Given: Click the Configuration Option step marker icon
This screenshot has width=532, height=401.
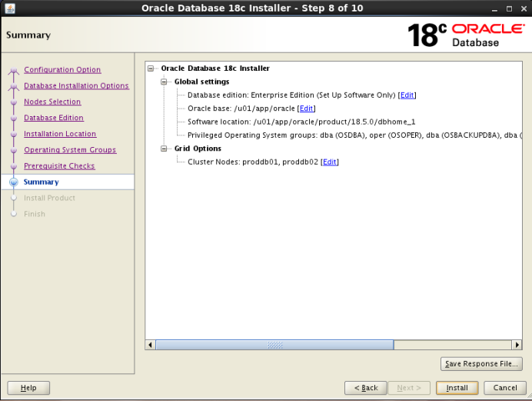Looking at the screenshot, I should tap(14, 70).
